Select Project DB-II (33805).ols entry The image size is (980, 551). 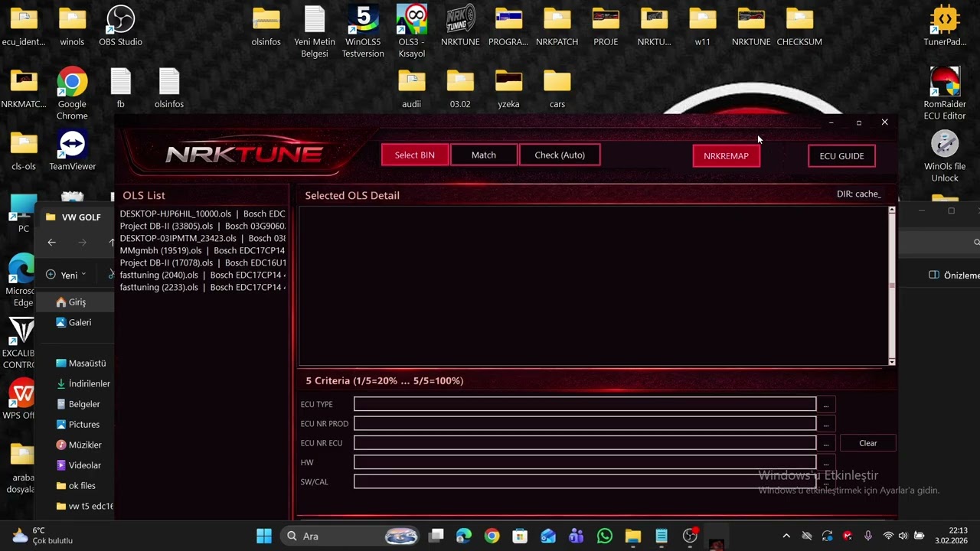coord(202,226)
